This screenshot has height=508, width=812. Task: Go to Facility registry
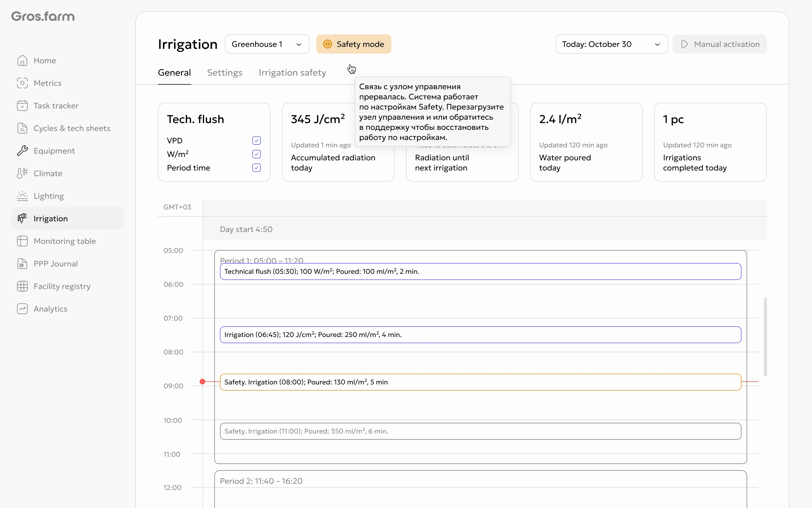click(67, 286)
